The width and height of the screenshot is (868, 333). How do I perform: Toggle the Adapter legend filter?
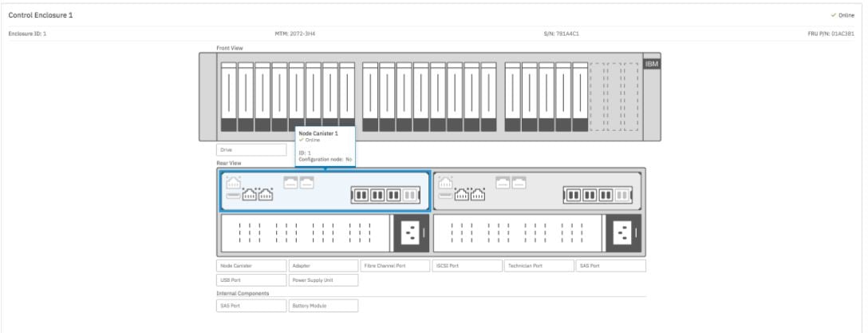(322, 265)
